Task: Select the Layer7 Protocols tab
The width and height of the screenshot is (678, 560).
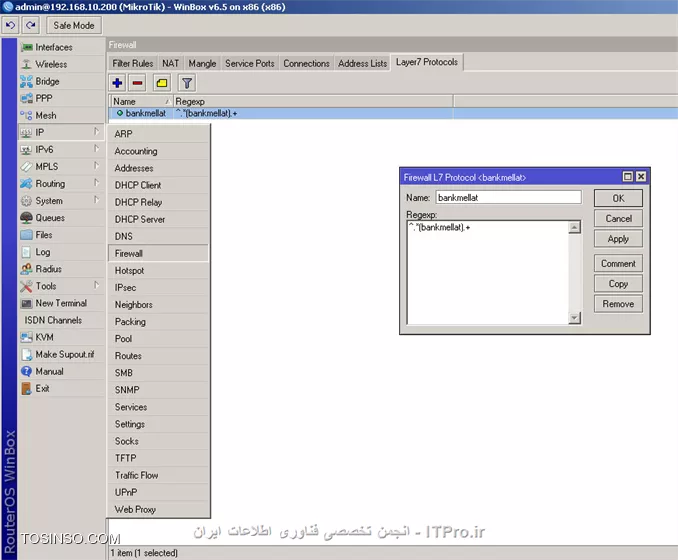Action: (427, 62)
